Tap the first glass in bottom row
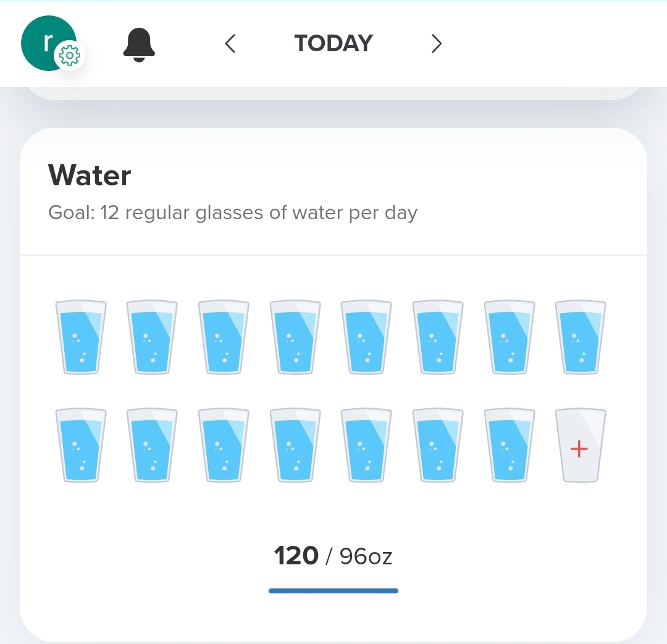 pos(81,445)
